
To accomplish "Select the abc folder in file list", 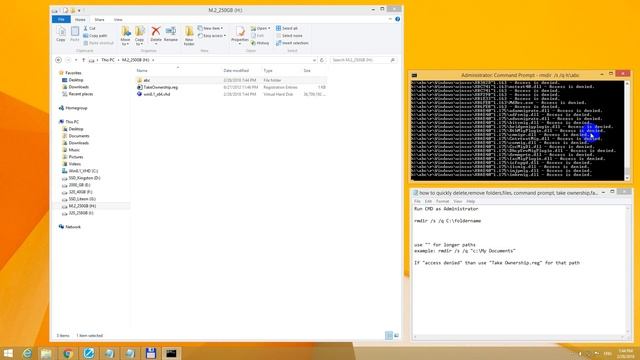I will (x=147, y=80).
